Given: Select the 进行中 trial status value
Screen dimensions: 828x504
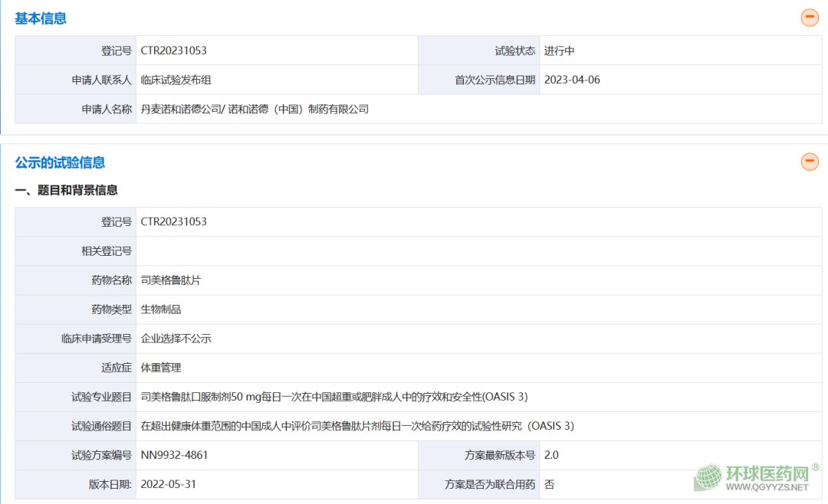Looking at the screenshot, I should (559, 51).
